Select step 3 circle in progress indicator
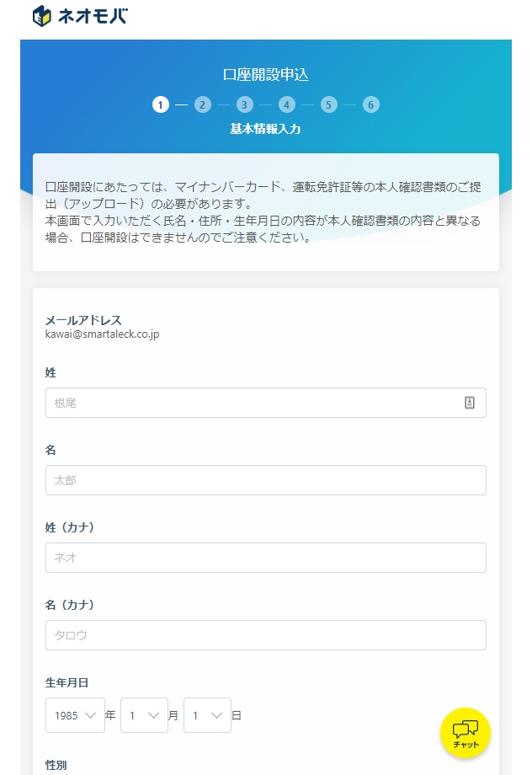 (244, 105)
